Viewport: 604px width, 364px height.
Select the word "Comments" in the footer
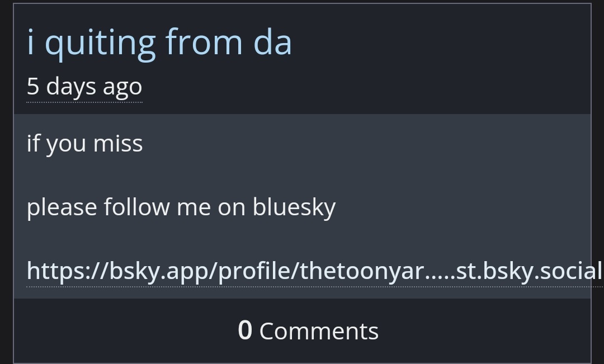[x=319, y=332]
